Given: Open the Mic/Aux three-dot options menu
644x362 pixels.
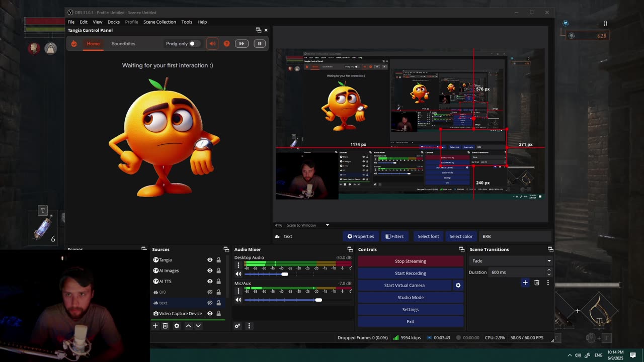Looking at the screenshot, I should coord(238,291).
